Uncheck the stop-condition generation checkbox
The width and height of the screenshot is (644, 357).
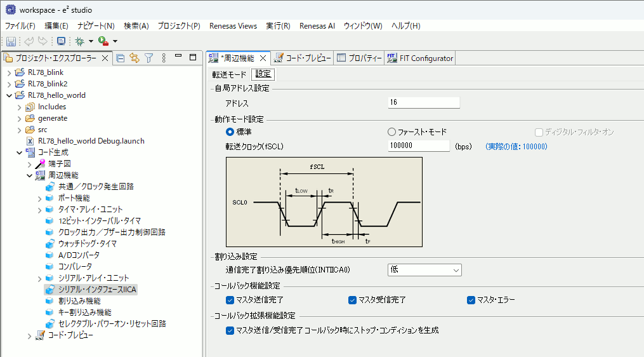pyautogui.click(x=230, y=330)
